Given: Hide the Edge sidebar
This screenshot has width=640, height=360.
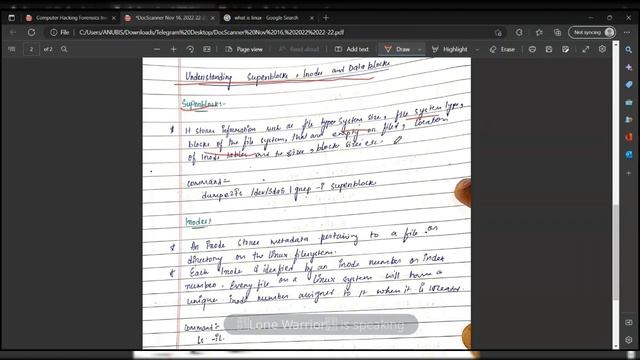Looking at the screenshot, I should point(629,322).
